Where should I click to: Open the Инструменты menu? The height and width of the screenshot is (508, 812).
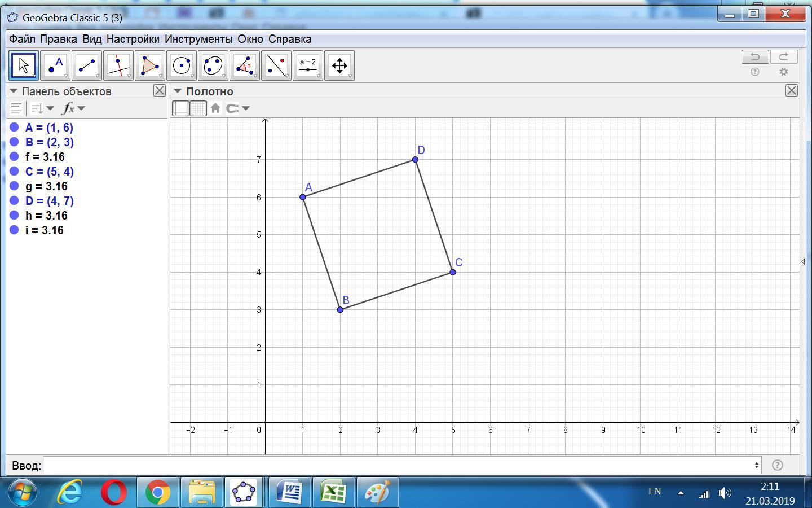pos(198,39)
